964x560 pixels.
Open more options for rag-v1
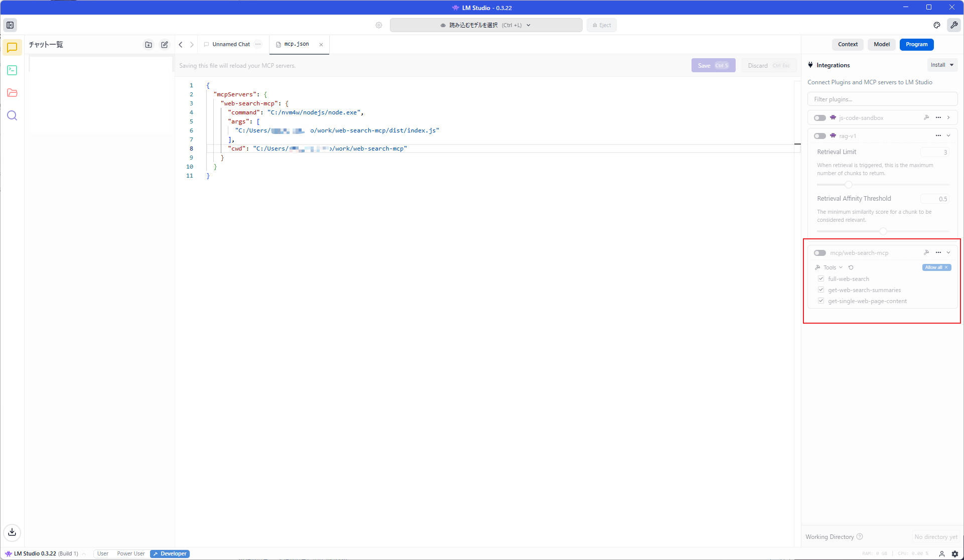(x=938, y=135)
